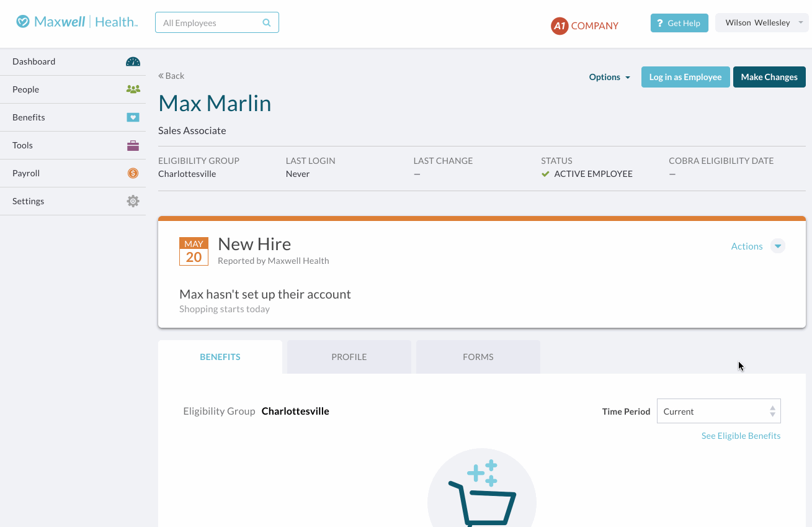Click the Tools briefcase icon
Image resolution: width=812 pixels, height=527 pixels.
click(133, 145)
